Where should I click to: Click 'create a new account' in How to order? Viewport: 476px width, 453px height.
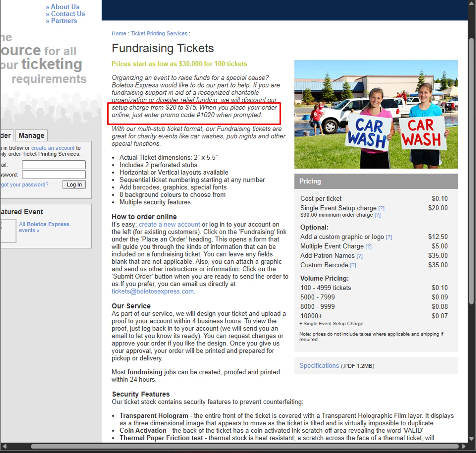[x=169, y=224]
